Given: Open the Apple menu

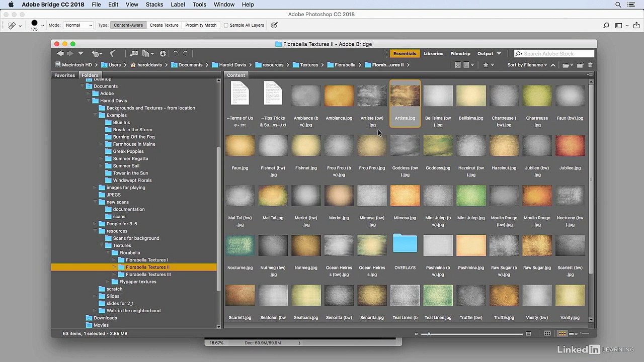Looking at the screenshot, I should [11, 5].
